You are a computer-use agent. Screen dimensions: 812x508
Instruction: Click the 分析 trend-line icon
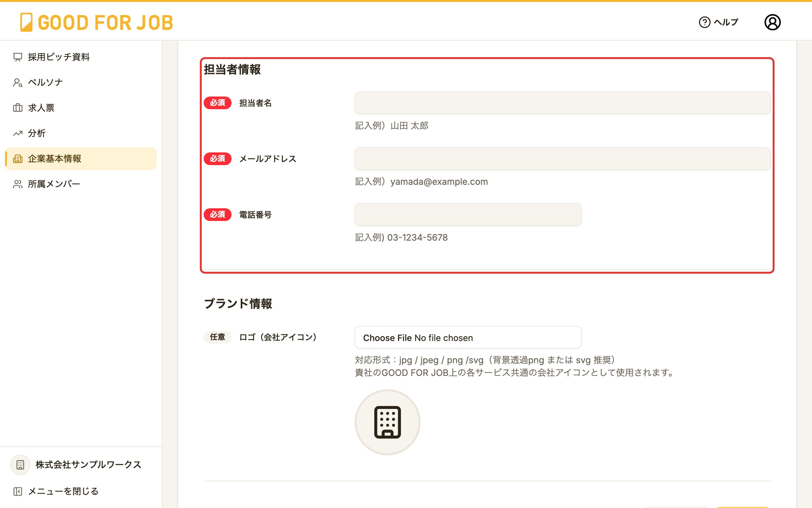pyautogui.click(x=18, y=133)
